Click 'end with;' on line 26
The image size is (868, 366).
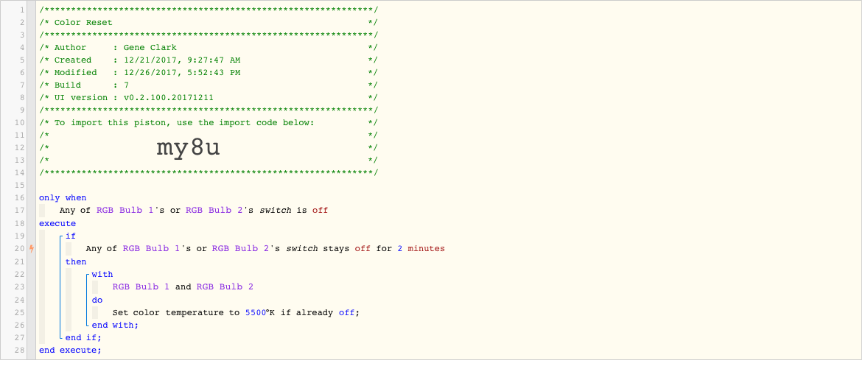115,325
